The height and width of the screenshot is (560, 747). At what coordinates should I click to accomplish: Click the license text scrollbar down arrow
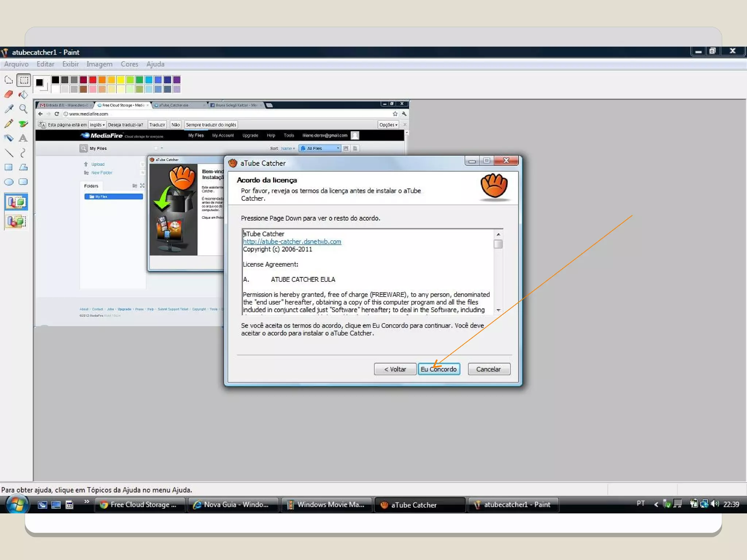click(x=498, y=310)
